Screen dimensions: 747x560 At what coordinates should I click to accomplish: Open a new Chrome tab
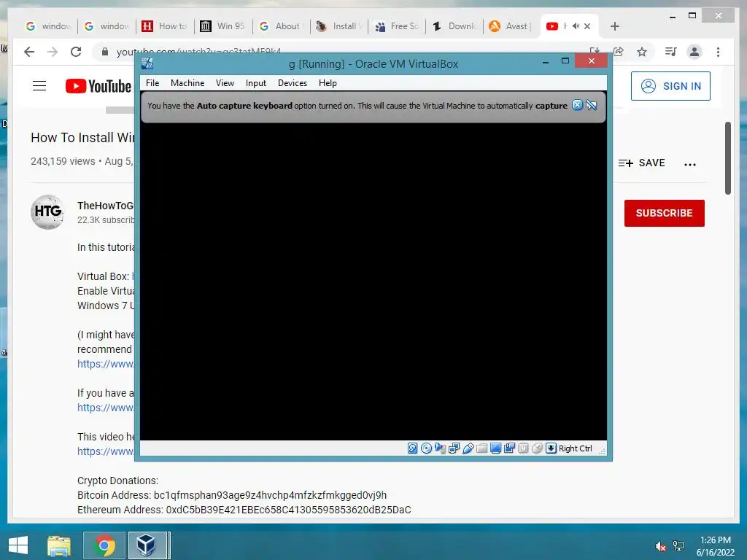pyautogui.click(x=614, y=26)
